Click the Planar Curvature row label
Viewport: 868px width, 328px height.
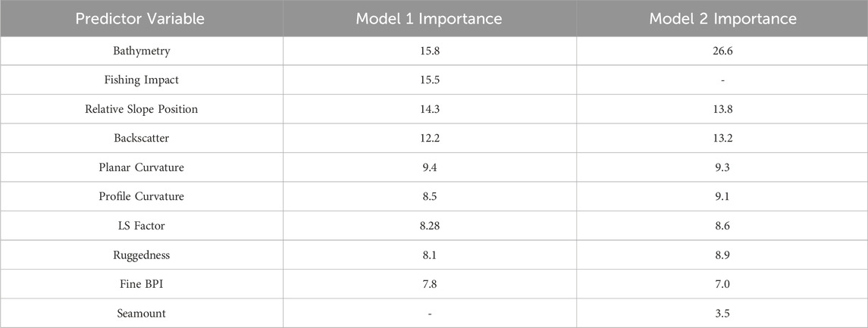click(x=142, y=169)
